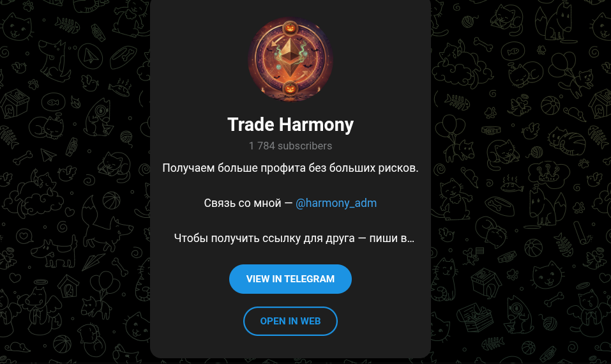The height and width of the screenshot is (364, 611).
Task: Click the 'Получаем больше профита' description line
Action: 290,168
